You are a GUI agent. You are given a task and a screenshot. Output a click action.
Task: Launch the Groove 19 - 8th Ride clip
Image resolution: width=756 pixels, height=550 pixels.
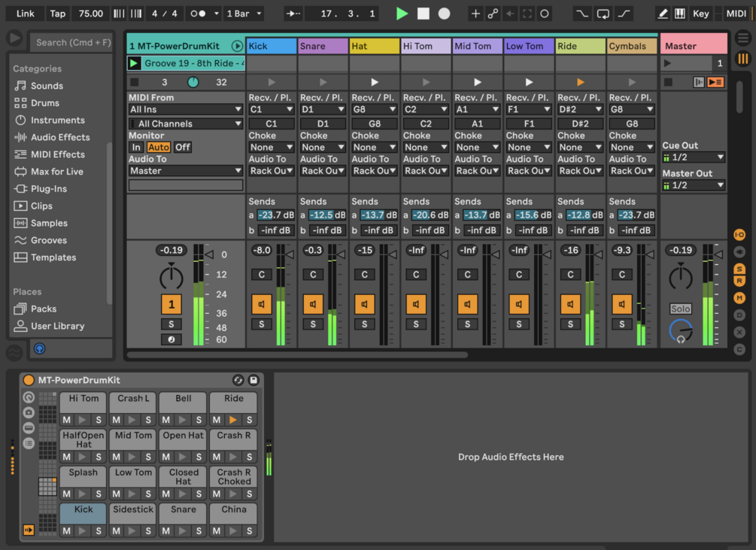tap(134, 63)
